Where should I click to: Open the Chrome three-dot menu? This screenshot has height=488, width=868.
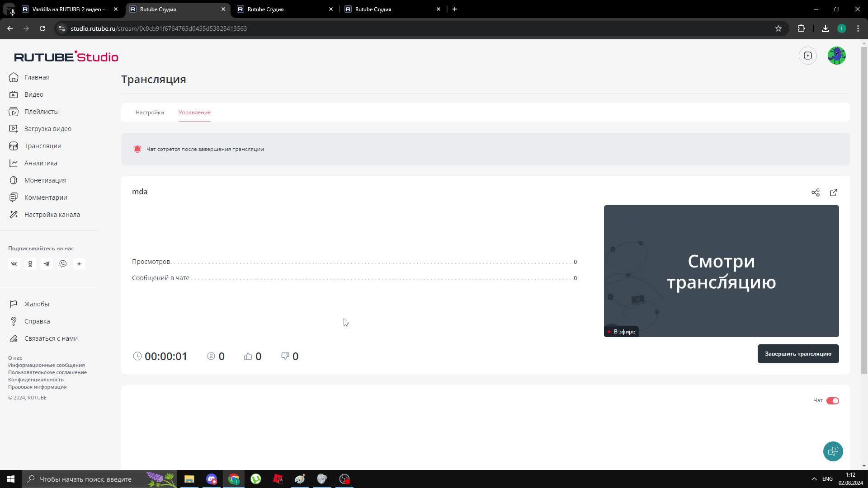(x=858, y=28)
